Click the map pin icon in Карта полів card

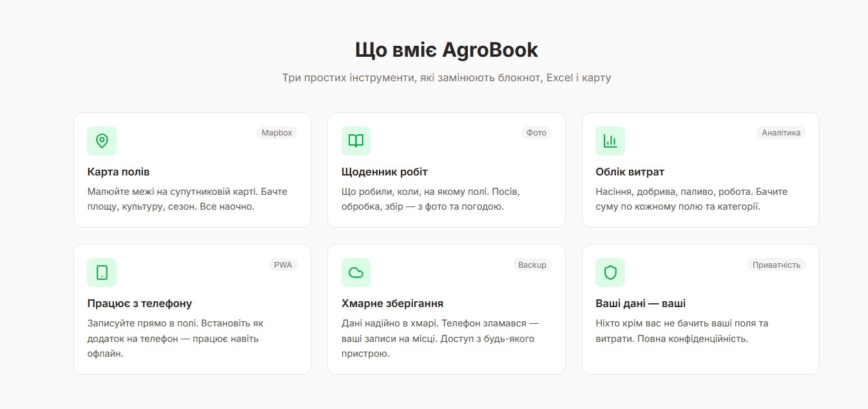pos(102,141)
